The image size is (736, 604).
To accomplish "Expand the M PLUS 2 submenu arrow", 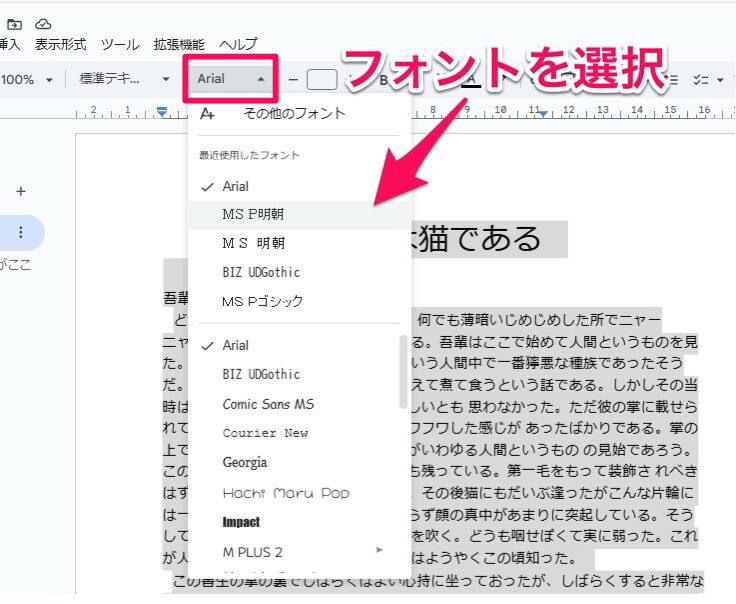I will (x=379, y=550).
